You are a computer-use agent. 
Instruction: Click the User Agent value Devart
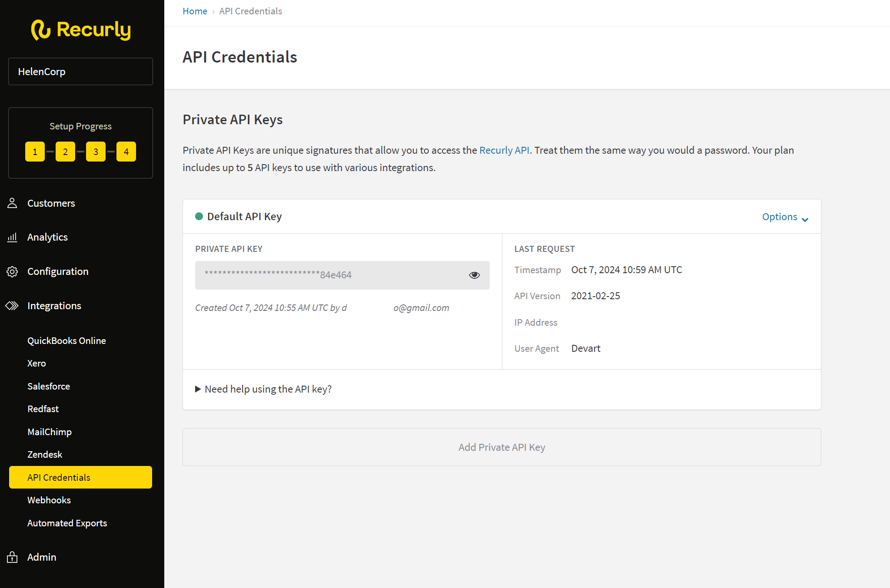click(586, 349)
